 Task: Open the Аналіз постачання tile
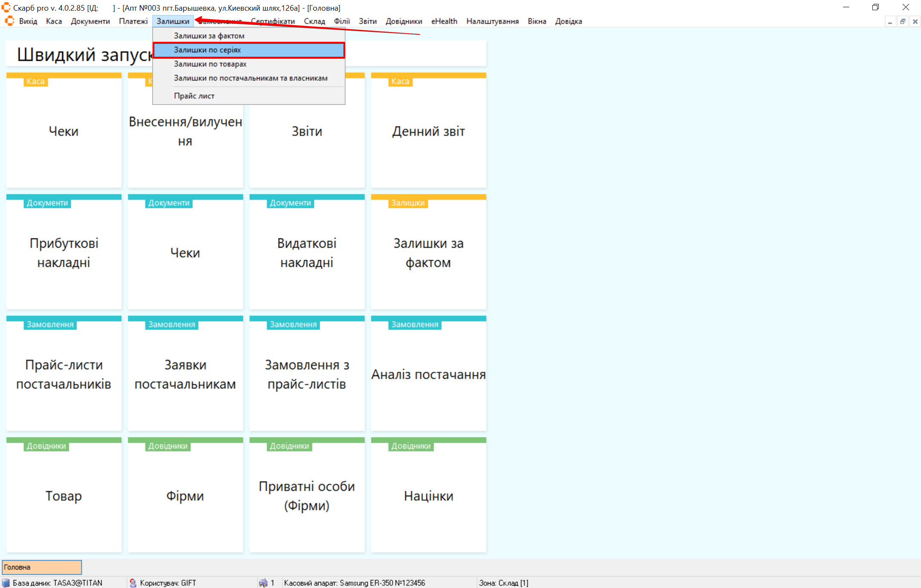(428, 374)
